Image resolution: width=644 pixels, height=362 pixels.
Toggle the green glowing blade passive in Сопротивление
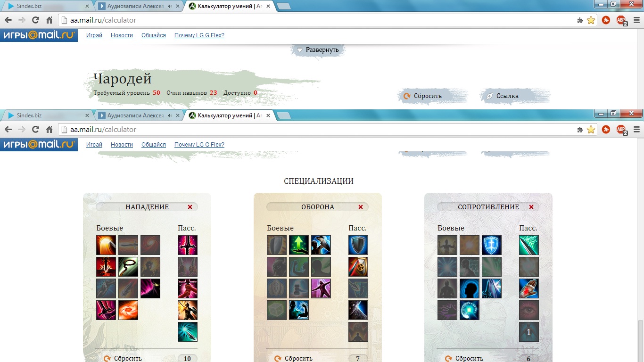(x=529, y=245)
